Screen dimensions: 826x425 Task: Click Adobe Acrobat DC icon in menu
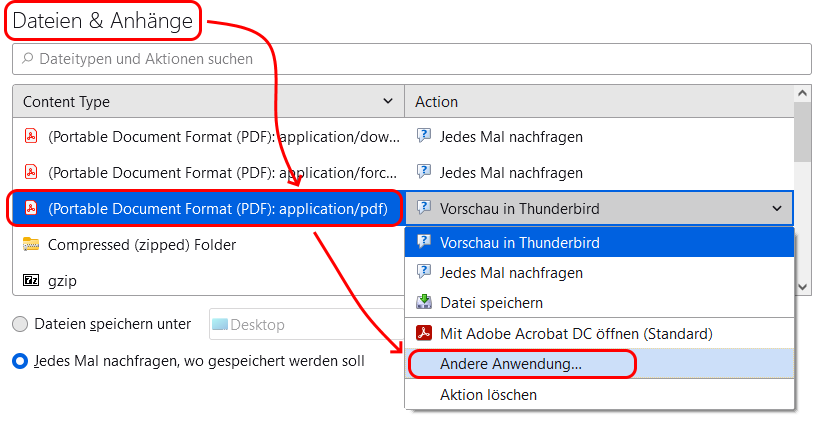(424, 333)
